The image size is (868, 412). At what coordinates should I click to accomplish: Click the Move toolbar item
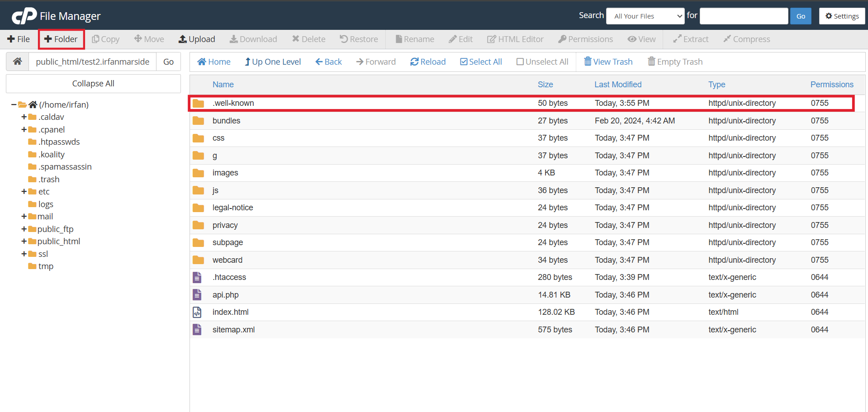coord(149,39)
